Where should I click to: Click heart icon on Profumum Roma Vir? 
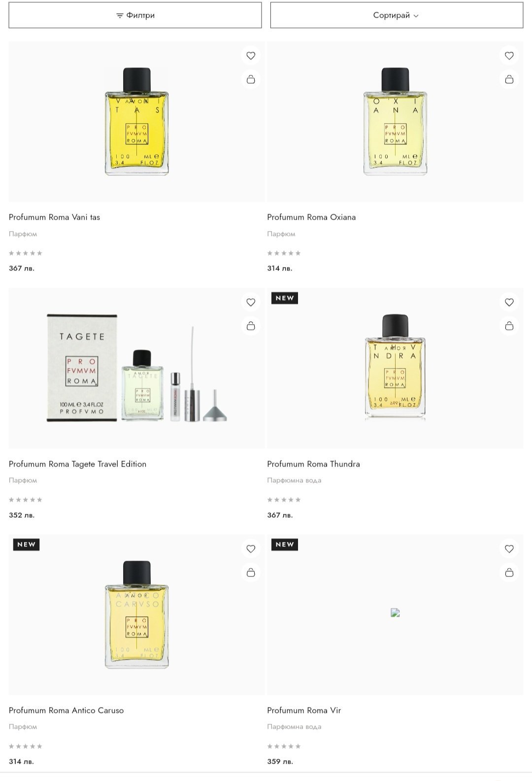pos(509,549)
